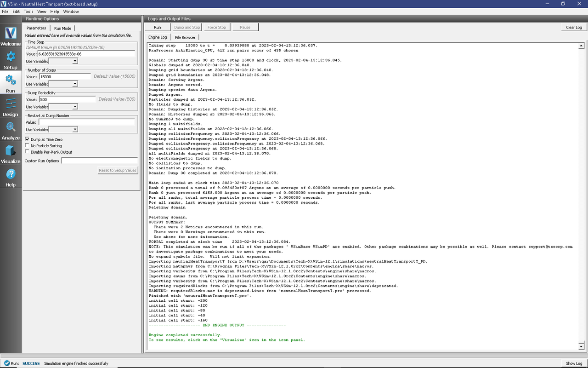
Task: Click the Pause button
Action: pyautogui.click(x=245, y=28)
